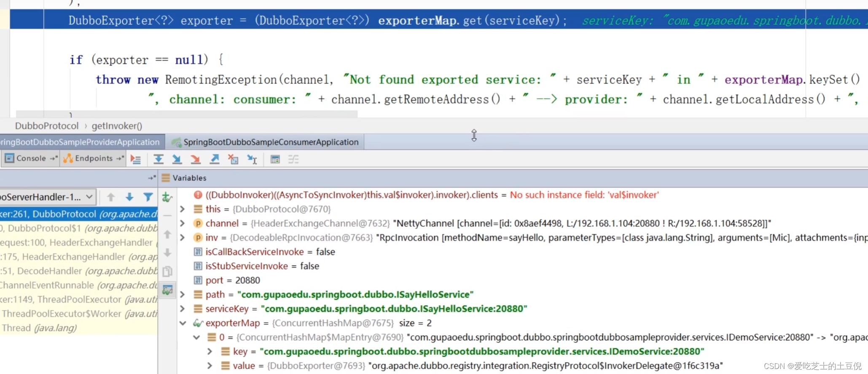The image size is (868, 374).
Task: Open the Console tab
Action: (30, 158)
